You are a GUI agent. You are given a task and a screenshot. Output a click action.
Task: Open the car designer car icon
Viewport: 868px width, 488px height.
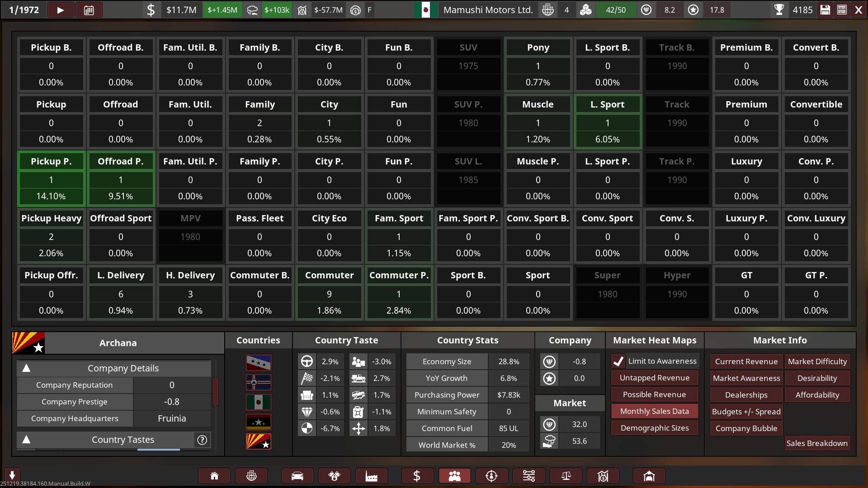pyautogui.click(x=297, y=476)
